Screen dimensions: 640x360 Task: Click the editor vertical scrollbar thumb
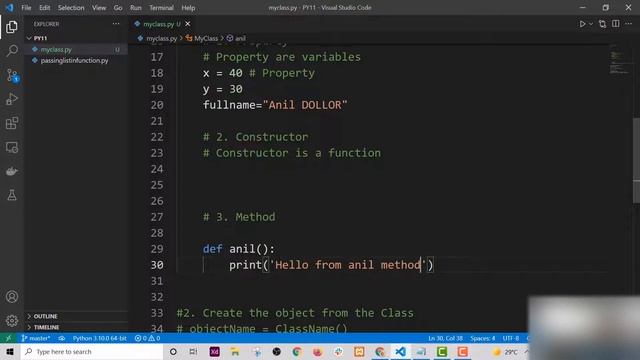coord(636,159)
